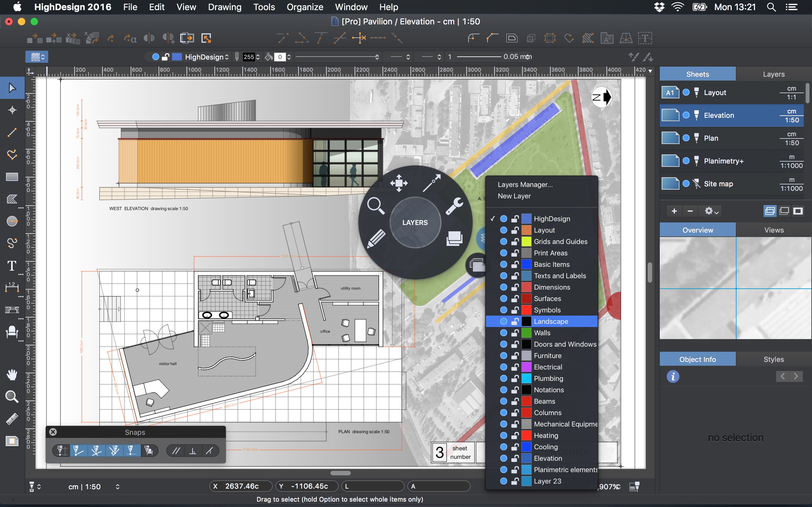Toggle visibility of the Landscape layer
The height and width of the screenshot is (507, 812).
tap(503, 321)
